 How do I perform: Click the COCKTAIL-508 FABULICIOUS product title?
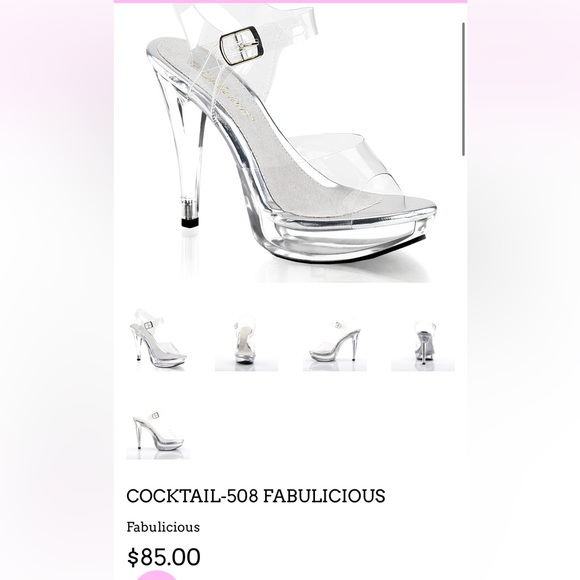click(256, 496)
